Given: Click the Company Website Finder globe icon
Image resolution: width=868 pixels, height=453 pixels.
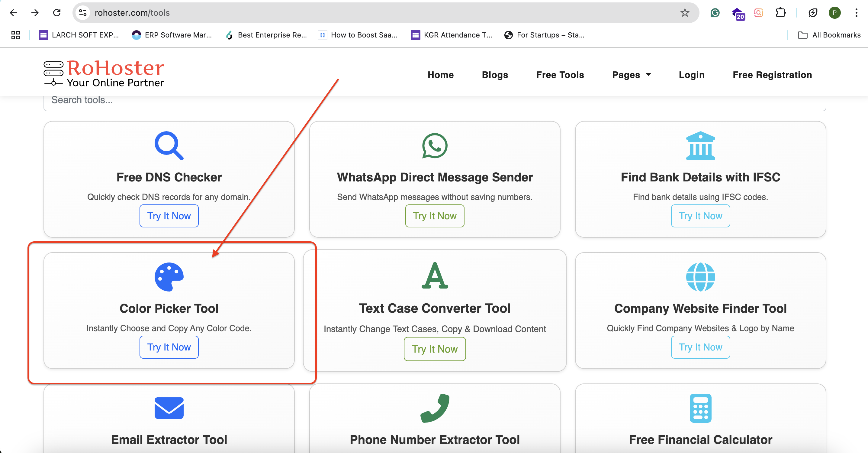Looking at the screenshot, I should pos(700,277).
